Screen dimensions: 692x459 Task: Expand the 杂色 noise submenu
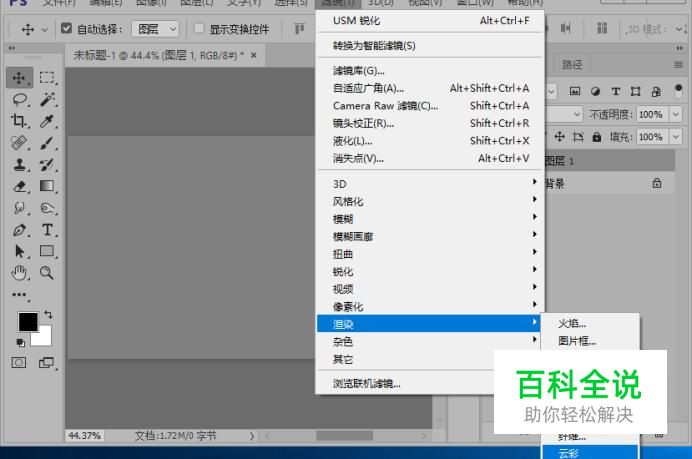tap(430, 342)
